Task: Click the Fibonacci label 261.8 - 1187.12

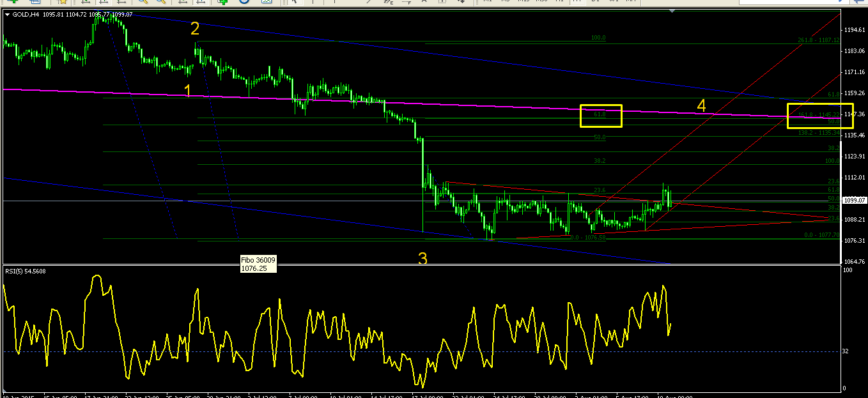Action: pyautogui.click(x=819, y=40)
